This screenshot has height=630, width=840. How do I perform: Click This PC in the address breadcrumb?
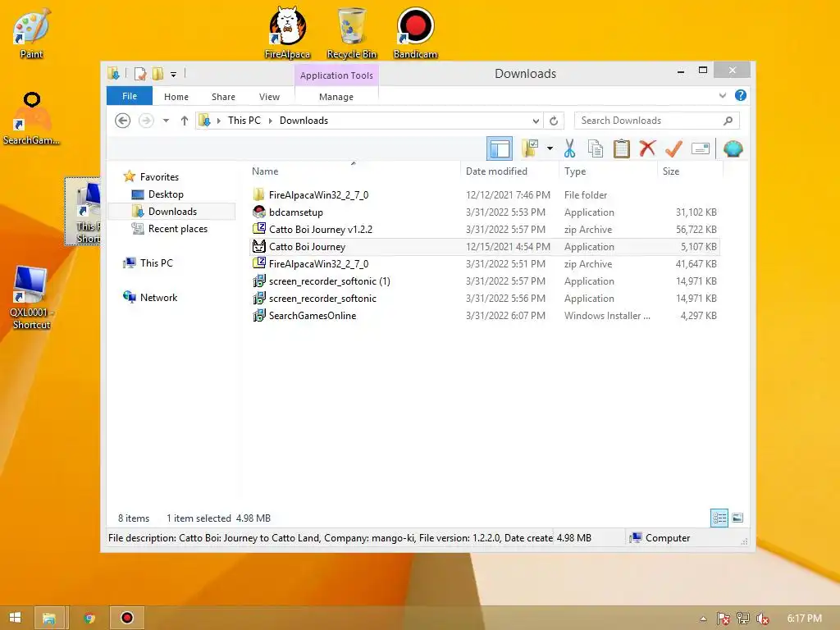(x=244, y=121)
